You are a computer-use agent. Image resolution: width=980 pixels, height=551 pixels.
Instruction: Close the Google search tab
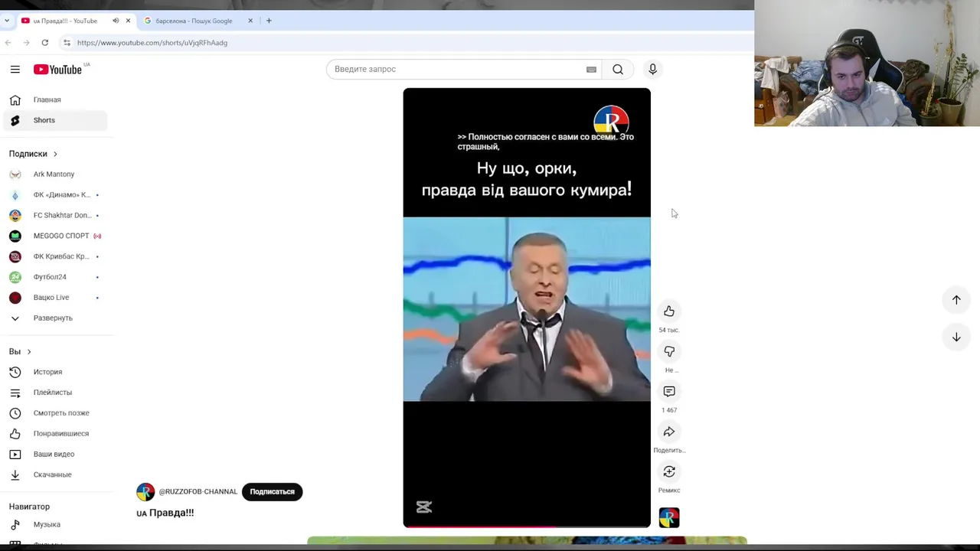point(250,21)
